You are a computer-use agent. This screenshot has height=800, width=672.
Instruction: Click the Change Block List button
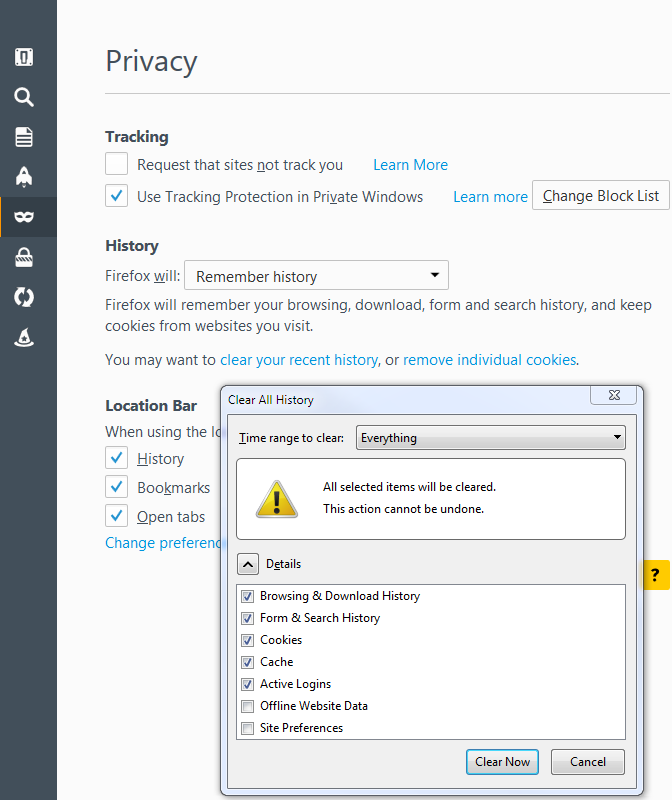tap(601, 196)
